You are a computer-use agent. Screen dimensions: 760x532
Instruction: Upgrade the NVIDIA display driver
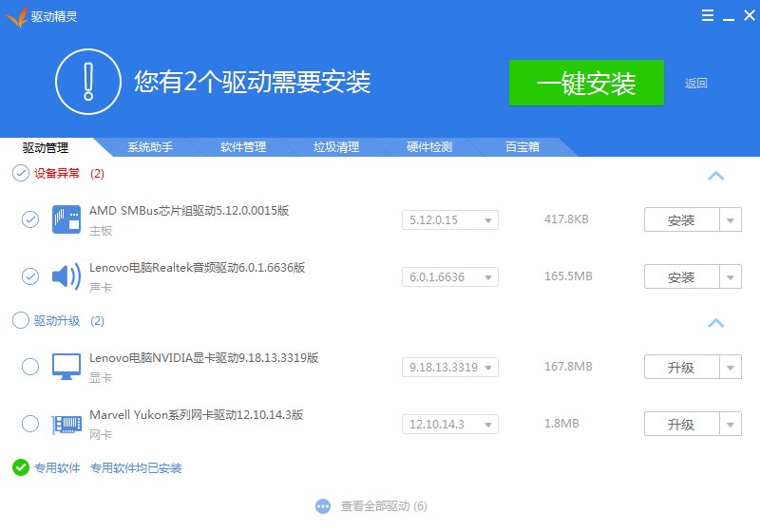click(x=681, y=368)
